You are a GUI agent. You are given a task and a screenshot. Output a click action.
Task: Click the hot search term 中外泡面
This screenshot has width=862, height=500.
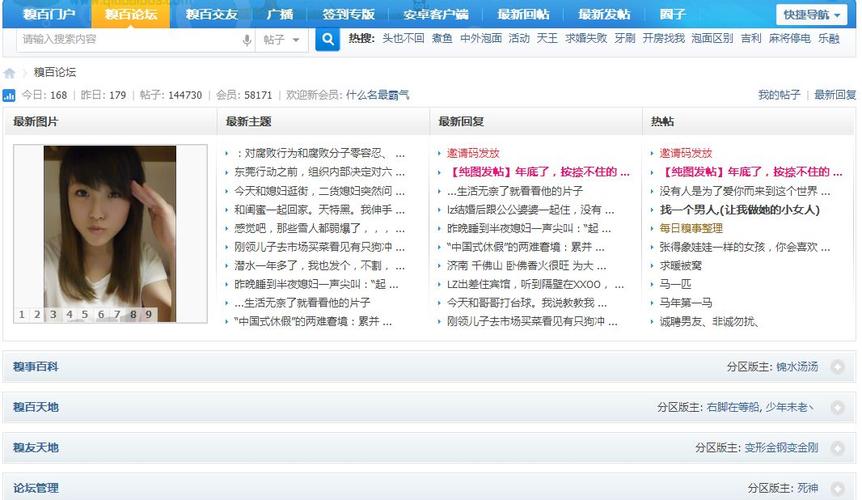(480, 38)
